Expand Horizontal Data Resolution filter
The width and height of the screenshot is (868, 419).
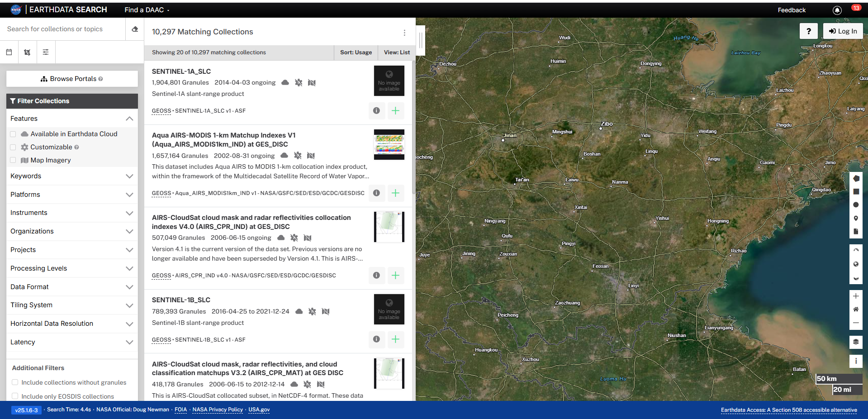72,324
